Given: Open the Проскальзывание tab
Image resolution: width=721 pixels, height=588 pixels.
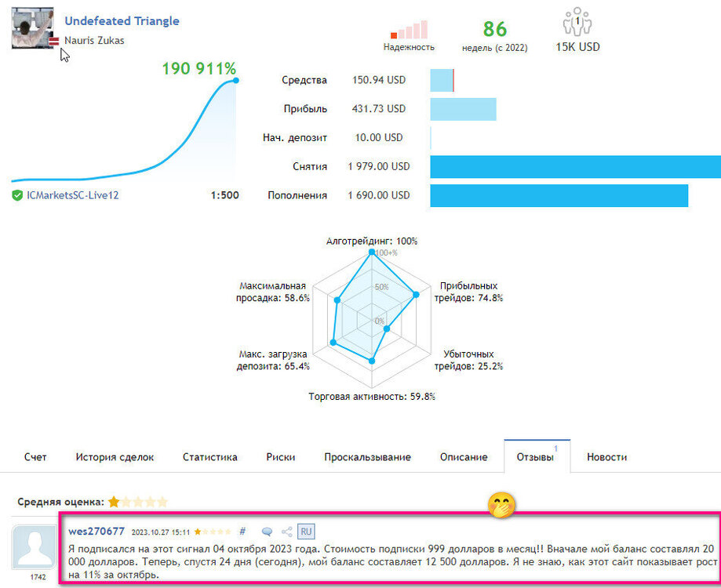Looking at the screenshot, I should coord(367,457).
